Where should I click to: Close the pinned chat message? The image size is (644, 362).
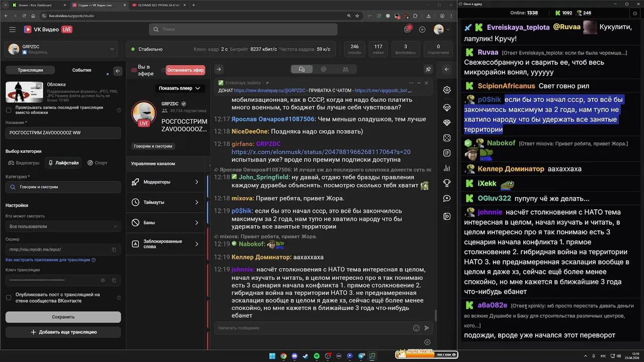click(x=427, y=83)
